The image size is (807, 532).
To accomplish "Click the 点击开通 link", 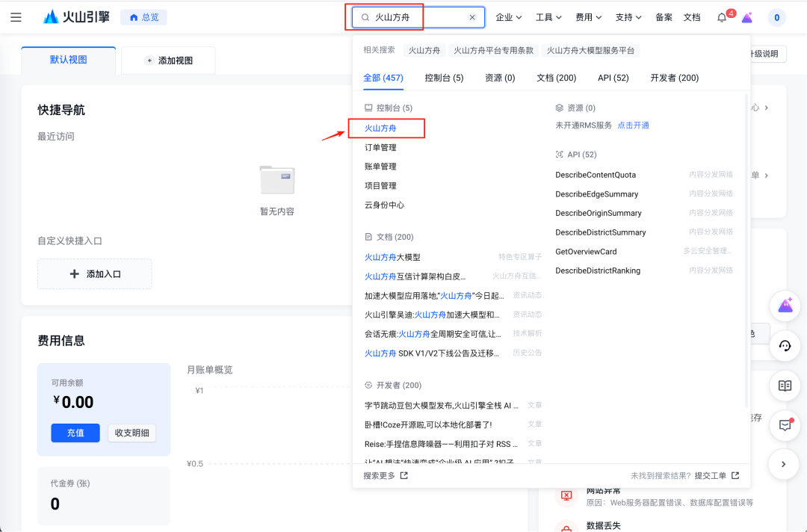I will [x=633, y=125].
